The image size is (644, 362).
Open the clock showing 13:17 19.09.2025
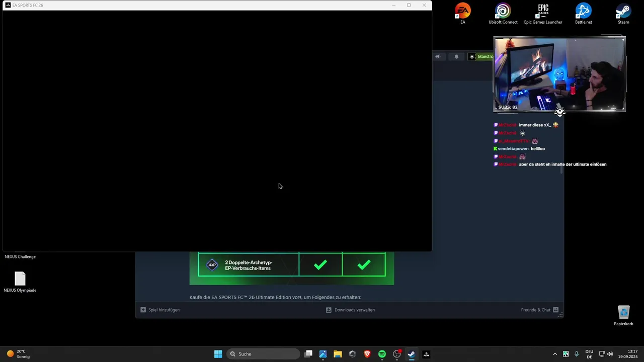628,354
